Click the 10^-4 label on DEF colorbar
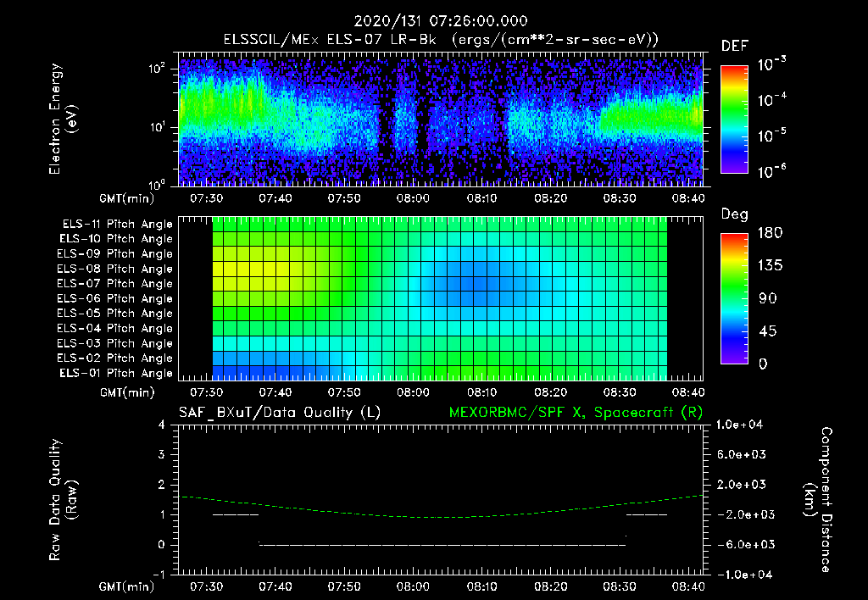868x600 pixels. [772, 100]
